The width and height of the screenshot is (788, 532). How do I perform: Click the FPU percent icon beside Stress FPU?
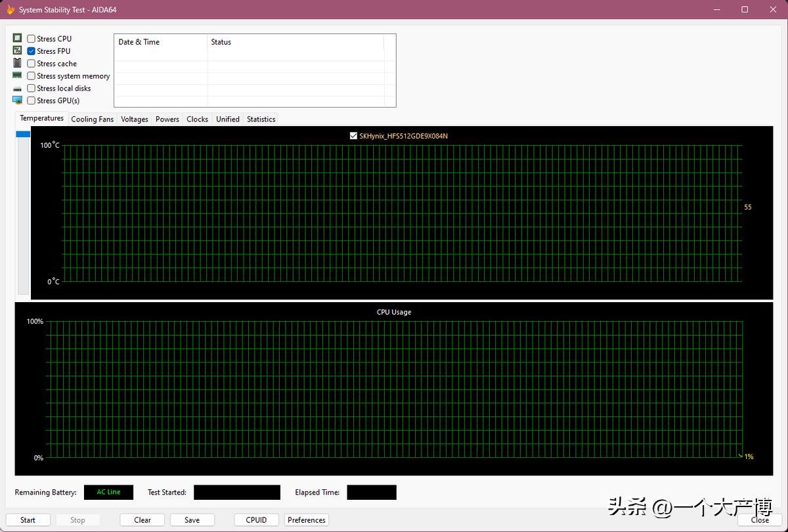pyautogui.click(x=17, y=51)
